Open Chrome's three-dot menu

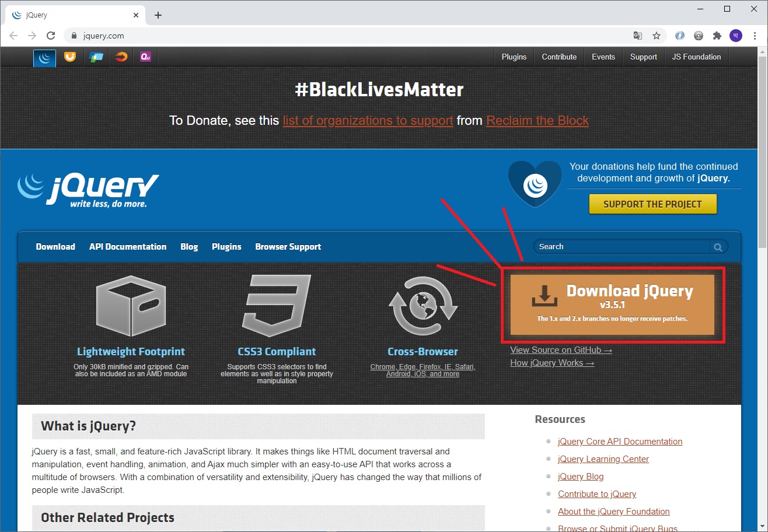point(755,36)
